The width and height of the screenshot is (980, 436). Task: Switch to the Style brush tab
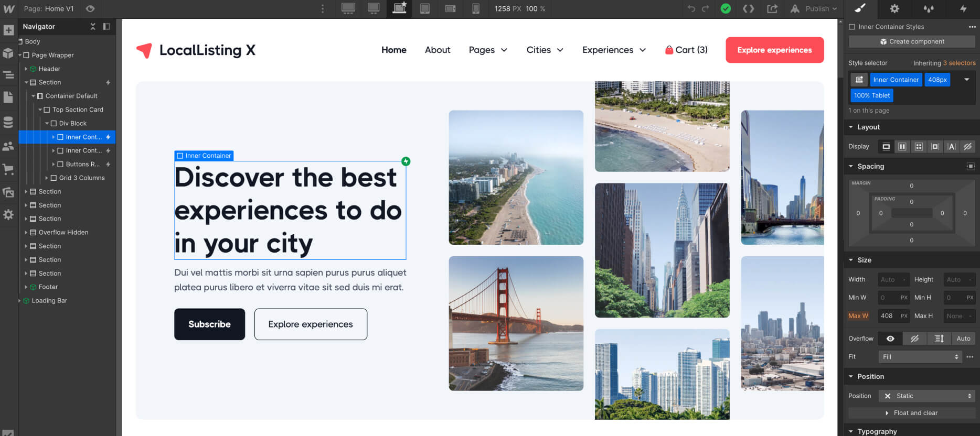coord(860,8)
